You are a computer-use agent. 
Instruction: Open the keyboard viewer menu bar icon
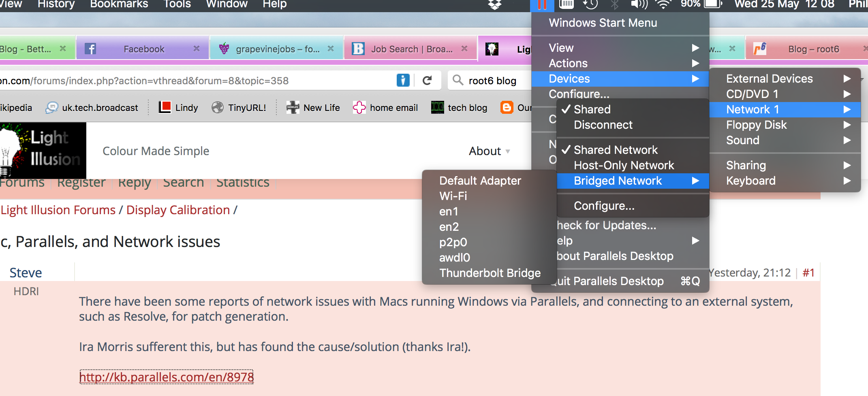[566, 4]
